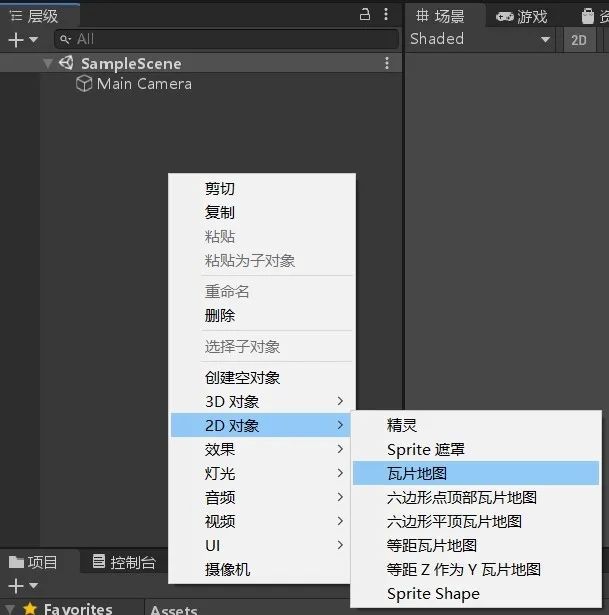Switch to the 控制台 tab

[124, 562]
